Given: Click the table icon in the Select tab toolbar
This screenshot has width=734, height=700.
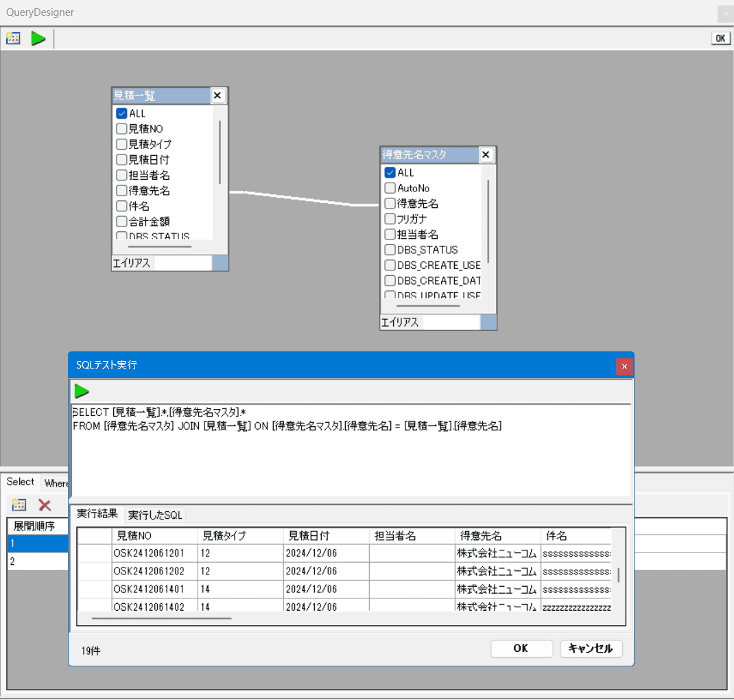Looking at the screenshot, I should tap(19, 505).
